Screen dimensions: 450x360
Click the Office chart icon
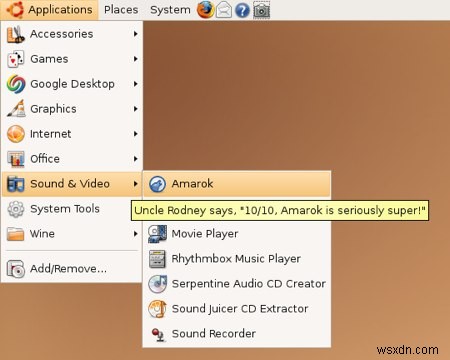coord(16,159)
